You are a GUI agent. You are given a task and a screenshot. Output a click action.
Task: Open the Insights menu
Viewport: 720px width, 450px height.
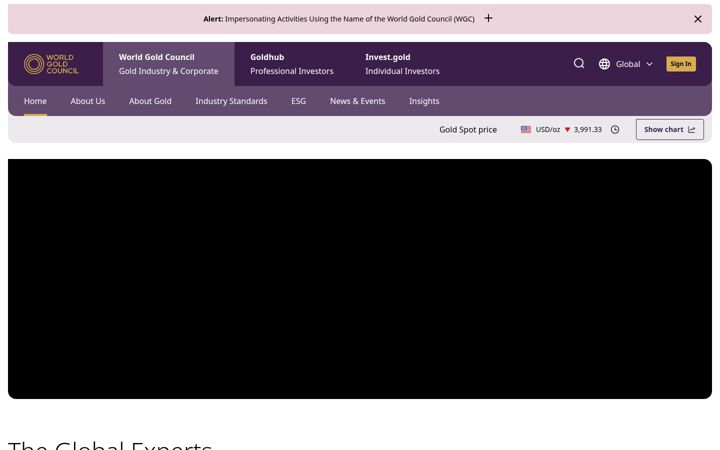pyautogui.click(x=424, y=101)
